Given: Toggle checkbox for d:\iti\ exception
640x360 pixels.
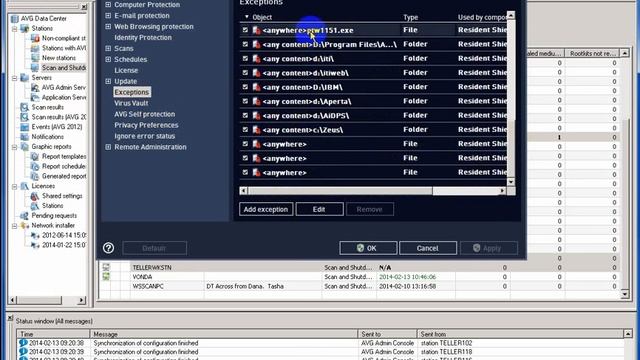Looking at the screenshot, I should [245, 58].
